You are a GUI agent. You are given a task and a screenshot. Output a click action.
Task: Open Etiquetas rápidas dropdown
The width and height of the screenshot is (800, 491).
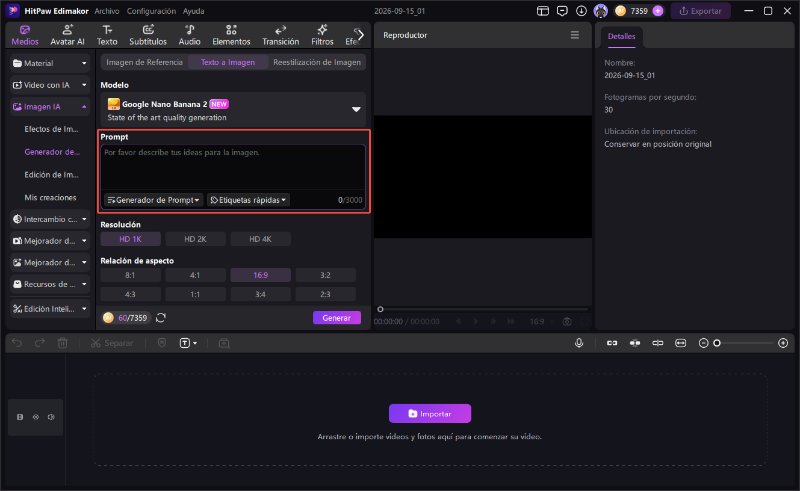pos(248,200)
